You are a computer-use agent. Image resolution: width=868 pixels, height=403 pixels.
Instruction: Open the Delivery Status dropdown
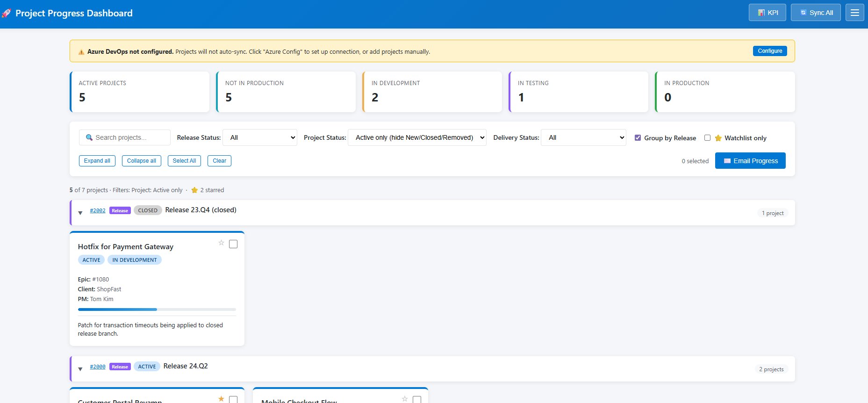(x=583, y=137)
